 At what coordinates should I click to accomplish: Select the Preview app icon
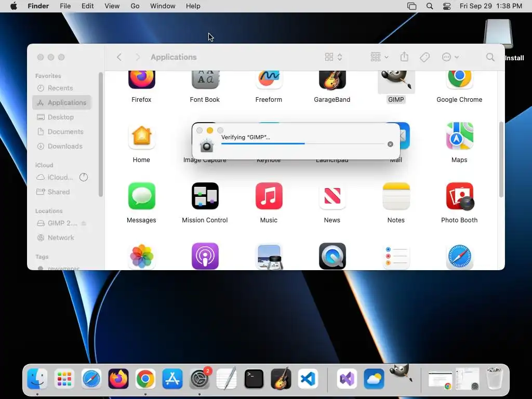pos(269,257)
